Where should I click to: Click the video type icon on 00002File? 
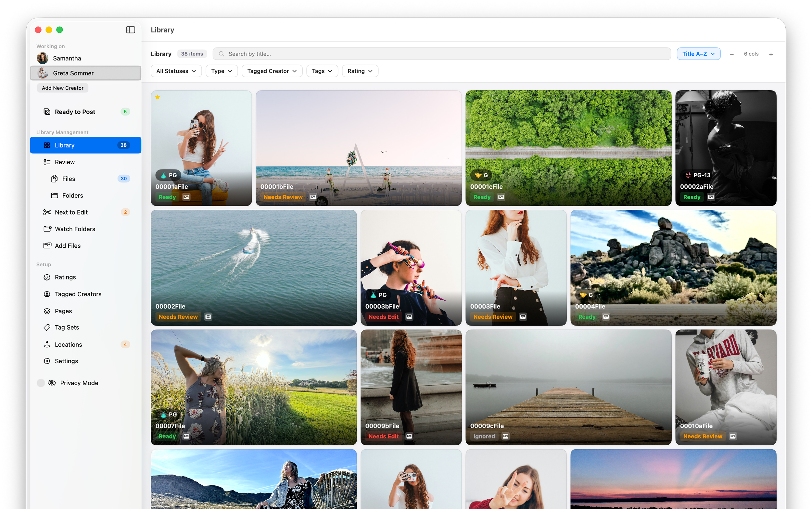pos(208,317)
